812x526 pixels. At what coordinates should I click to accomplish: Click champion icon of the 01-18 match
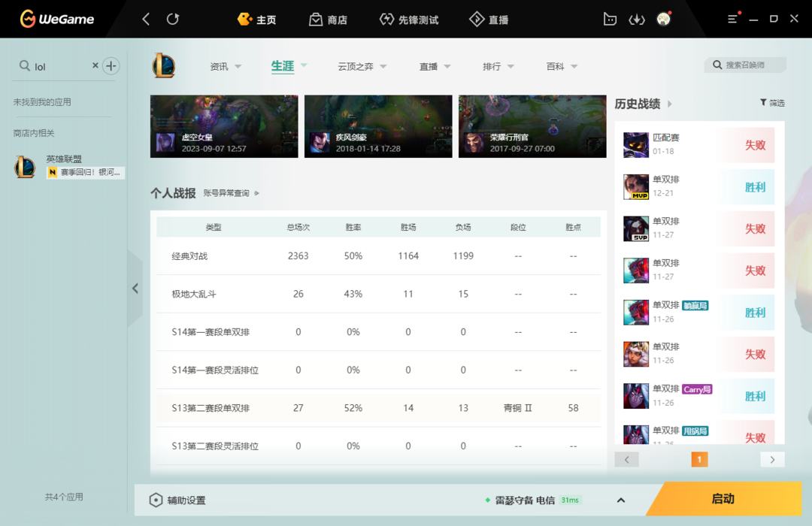click(636, 145)
